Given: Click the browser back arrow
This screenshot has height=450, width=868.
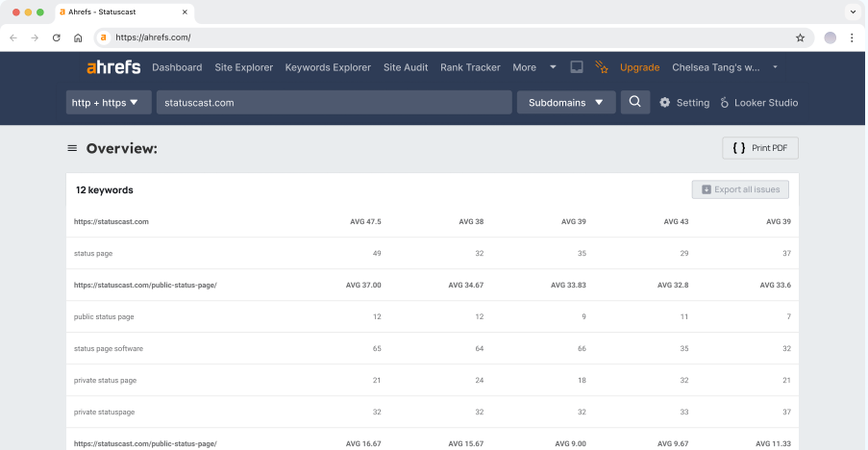Looking at the screenshot, I should coord(13,37).
